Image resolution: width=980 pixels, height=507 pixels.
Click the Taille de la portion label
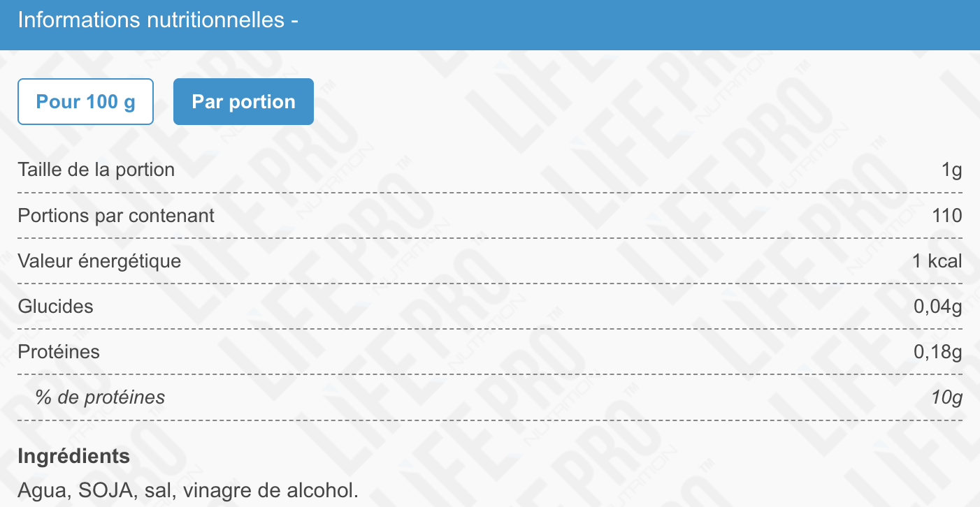(x=96, y=170)
